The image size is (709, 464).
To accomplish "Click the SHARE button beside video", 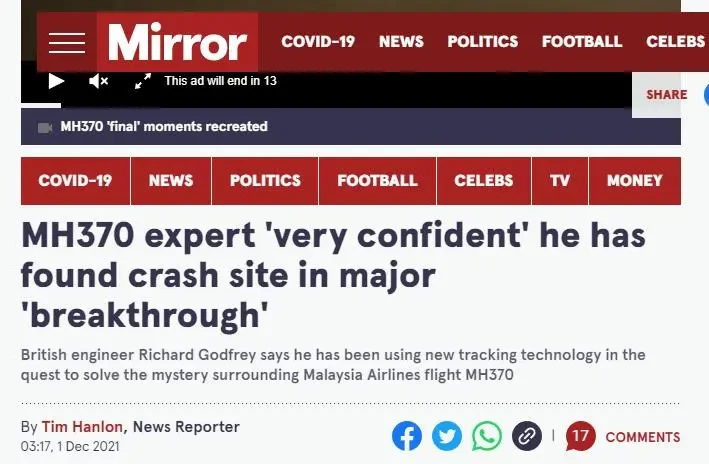I will [x=666, y=95].
